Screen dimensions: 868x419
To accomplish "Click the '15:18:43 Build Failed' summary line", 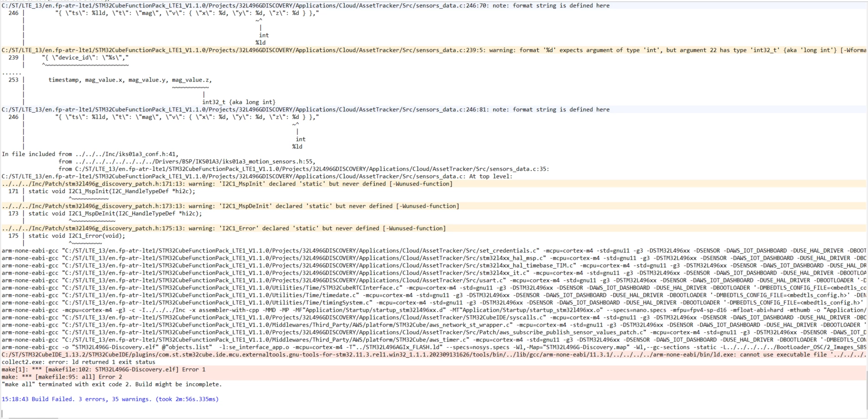I will coord(110,399).
